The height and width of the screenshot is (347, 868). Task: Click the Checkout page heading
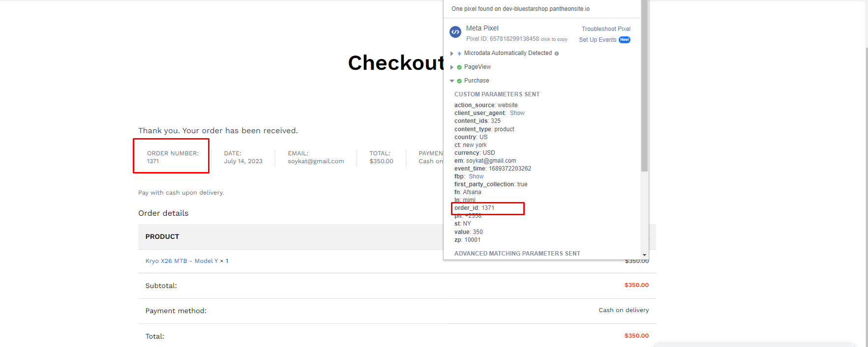pyautogui.click(x=395, y=63)
